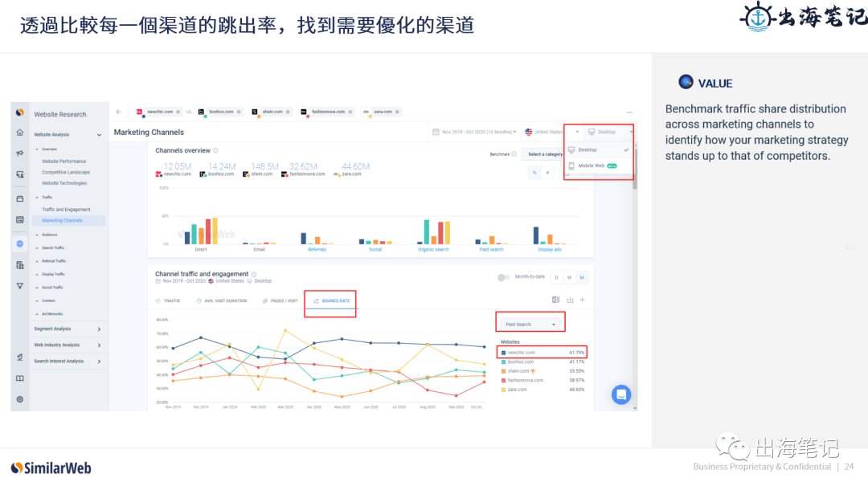Toggle the Month-to-date switch
Screen dimensions: 868x486
pos(503,277)
